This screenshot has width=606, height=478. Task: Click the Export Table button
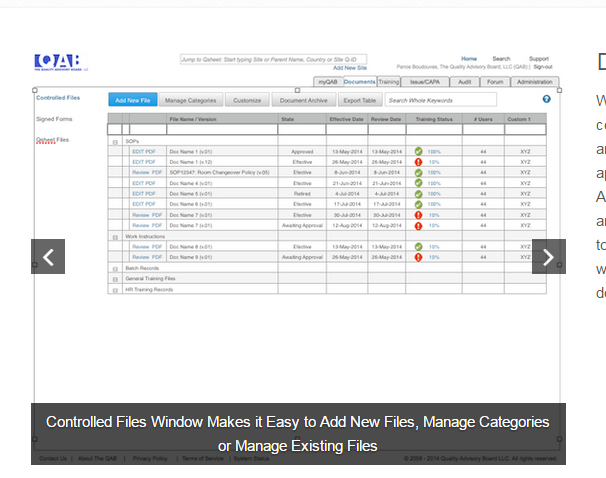pyautogui.click(x=360, y=100)
